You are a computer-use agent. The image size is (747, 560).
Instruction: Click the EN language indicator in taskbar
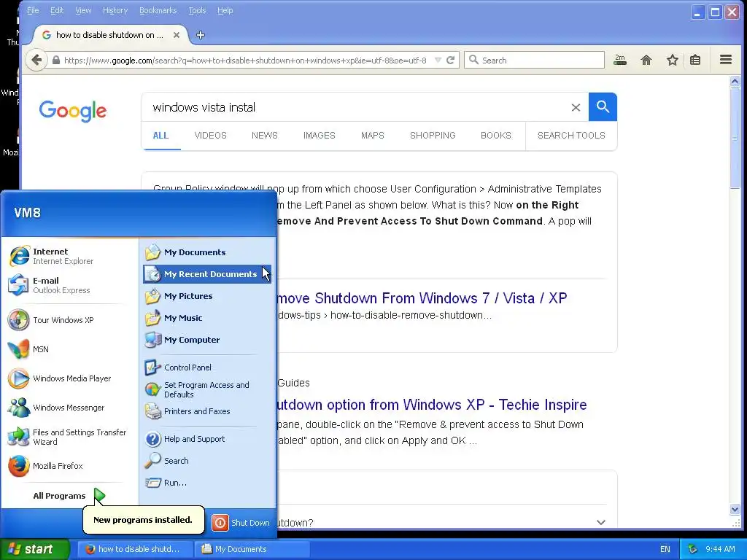665,549
